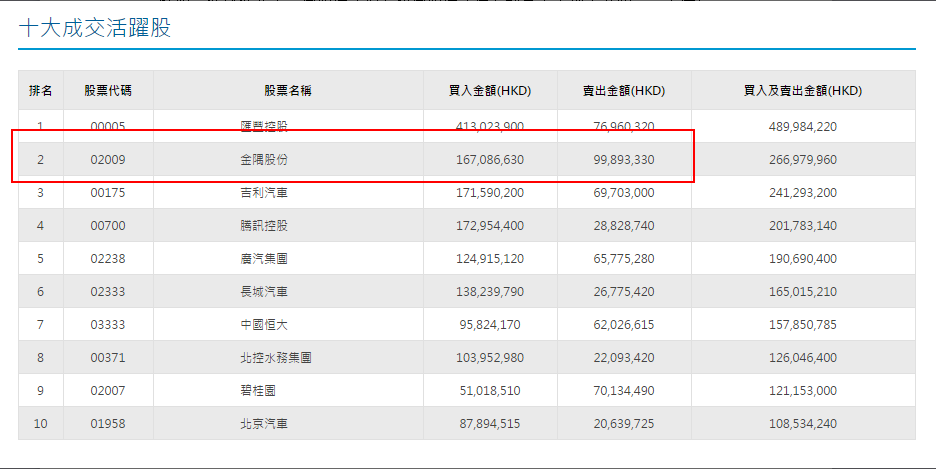Screen dimensions: 936x469
Task: Click the 賣出金額(HKD) column header
Action: coord(624,91)
